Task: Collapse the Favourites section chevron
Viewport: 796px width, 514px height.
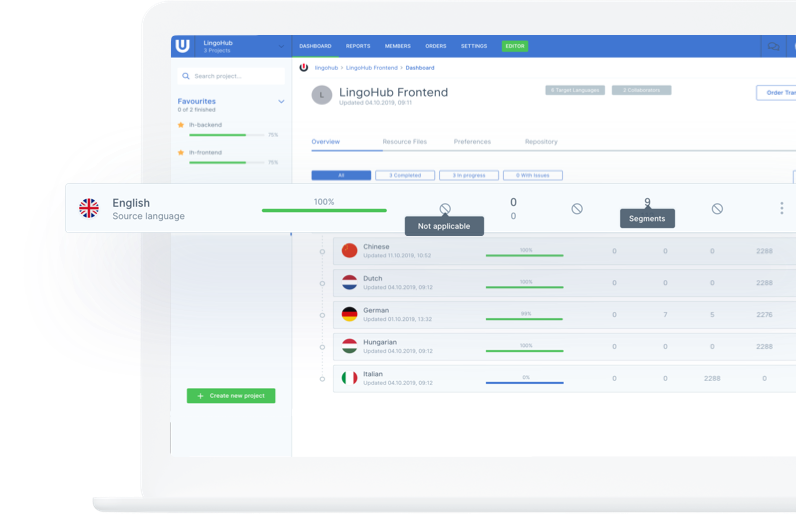Action: (x=281, y=101)
